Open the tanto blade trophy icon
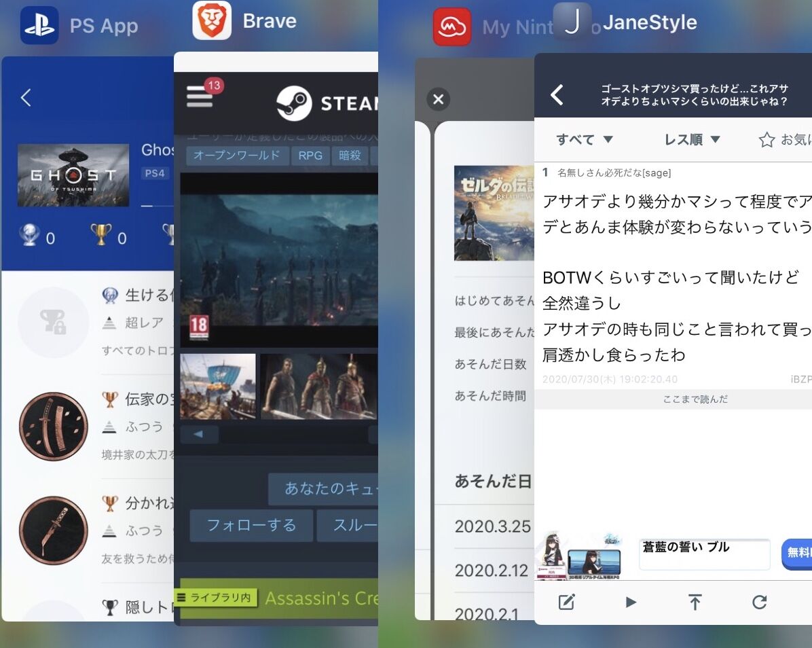The width and height of the screenshot is (812, 648). 54,530
